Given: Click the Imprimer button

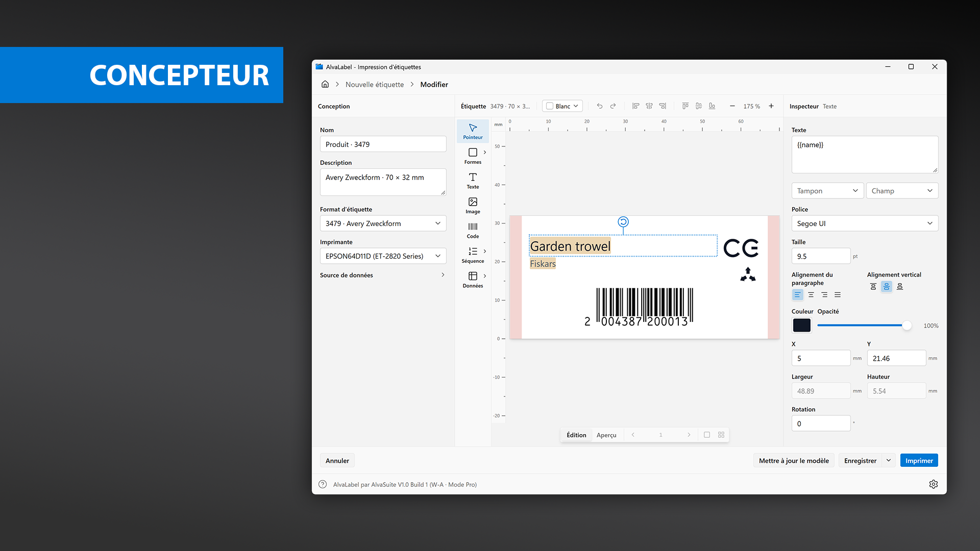Looking at the screenshot, I should [919, 461].
